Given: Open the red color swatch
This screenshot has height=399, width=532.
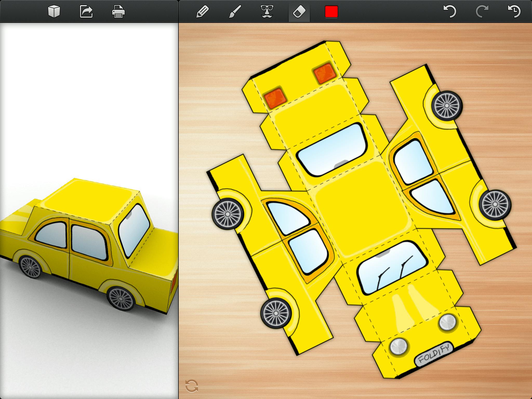Looking at the screenshot, I should [331, 12].
